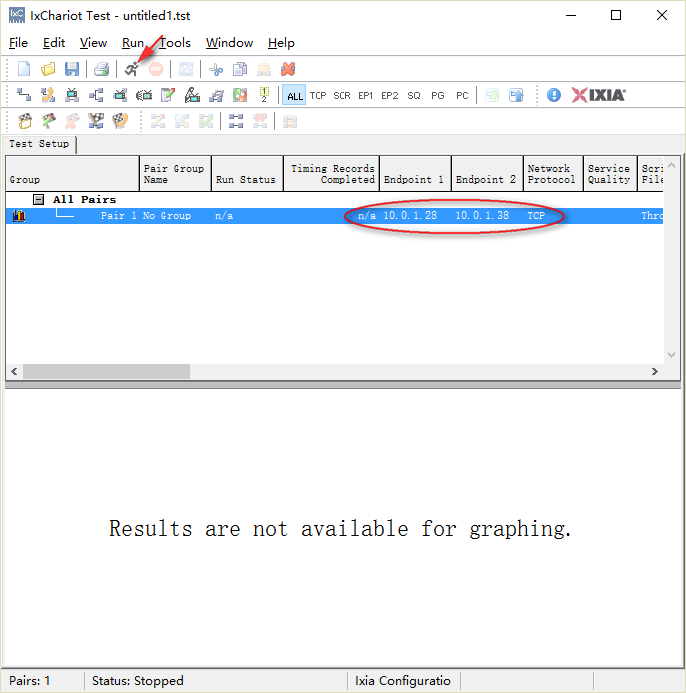Collapse the All Pairs group
Image resolution: width=686 pixels, height=693 pixels.
pos(38,199)
